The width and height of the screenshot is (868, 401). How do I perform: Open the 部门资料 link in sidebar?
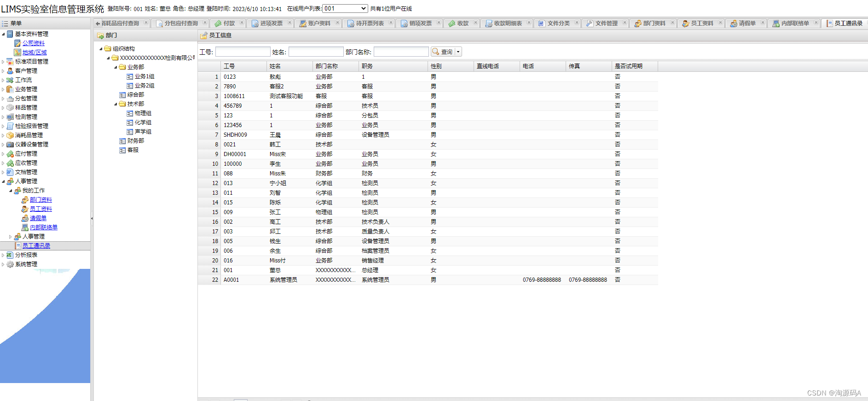click(41, 200)
